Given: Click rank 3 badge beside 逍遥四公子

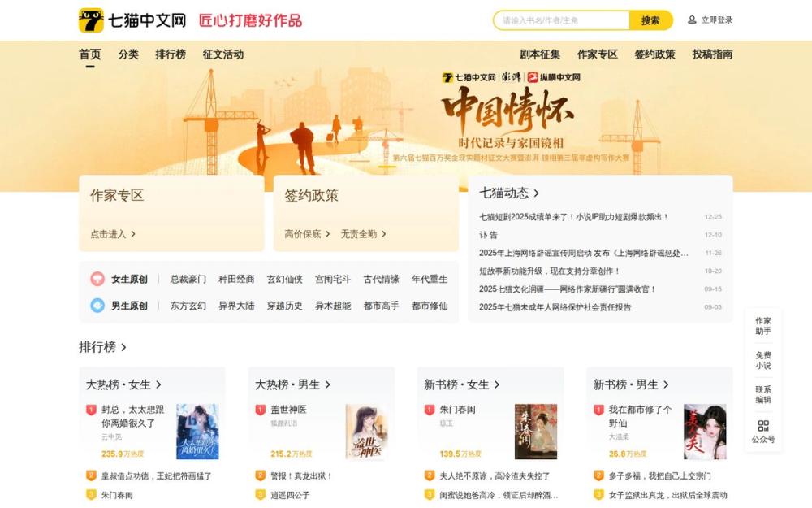Looking at the screenshot, I should [261, 494].
